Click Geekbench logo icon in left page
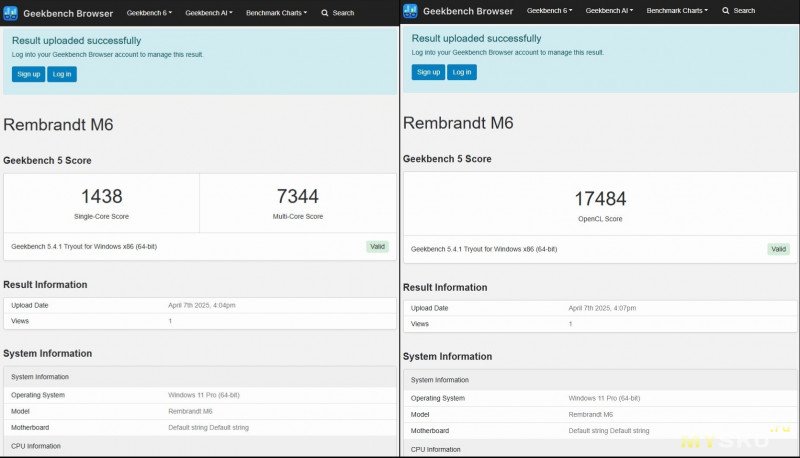The height and width of the screenshot is (458, 800). tap(11, 12)
